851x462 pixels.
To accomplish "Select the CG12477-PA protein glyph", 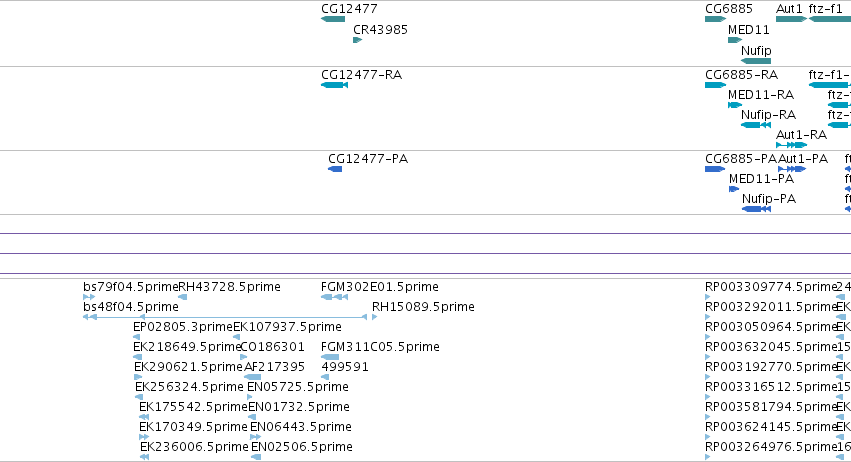I will pos(335,169).
